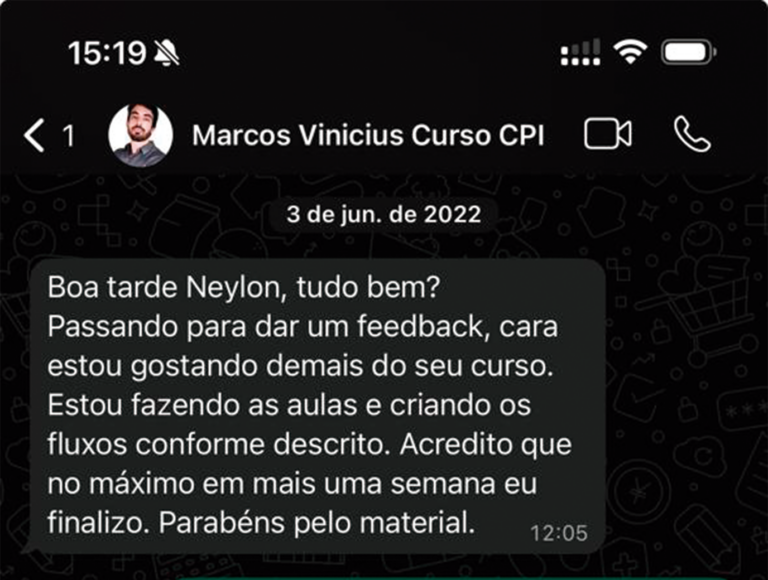Screen dimensions: 768x580
Task: Tap the message tail at bubble's bottom-left corner
Action: [28, 548]
